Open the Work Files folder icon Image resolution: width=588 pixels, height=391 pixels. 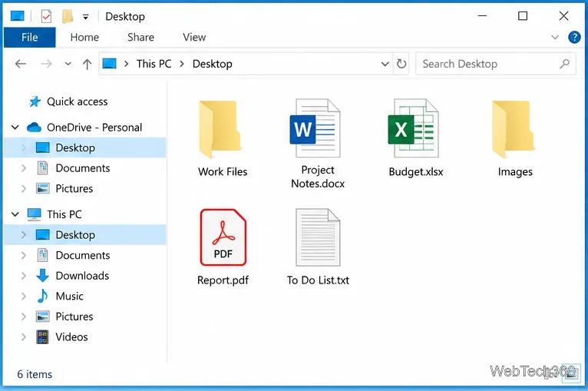point(220,129)
